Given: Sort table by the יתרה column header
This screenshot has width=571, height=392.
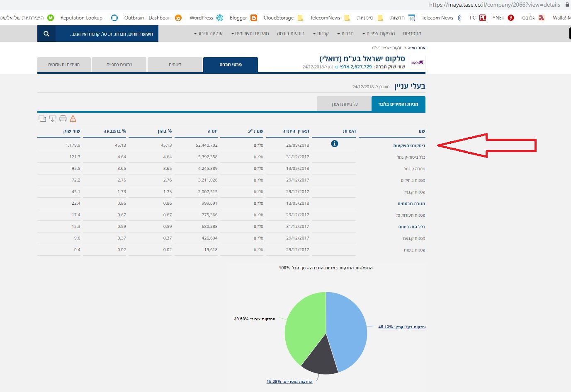Looking at the screenshot, I should [x=213, y=131].
